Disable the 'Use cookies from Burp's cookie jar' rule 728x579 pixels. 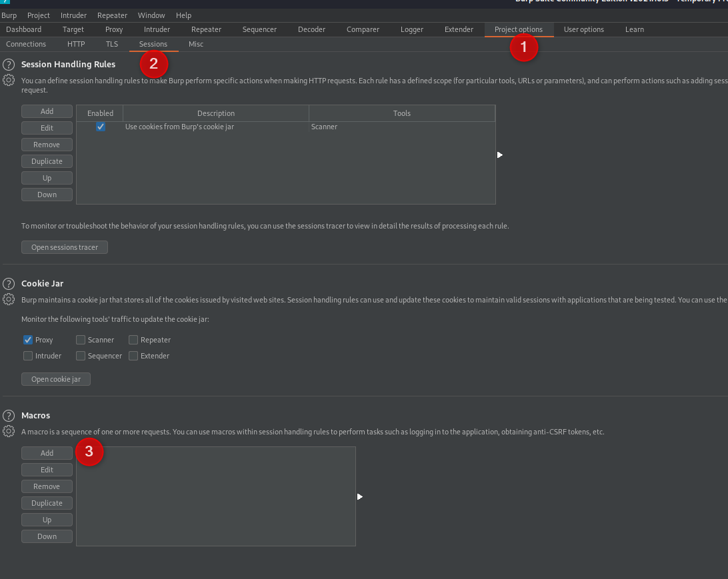(x=101, y=127)
